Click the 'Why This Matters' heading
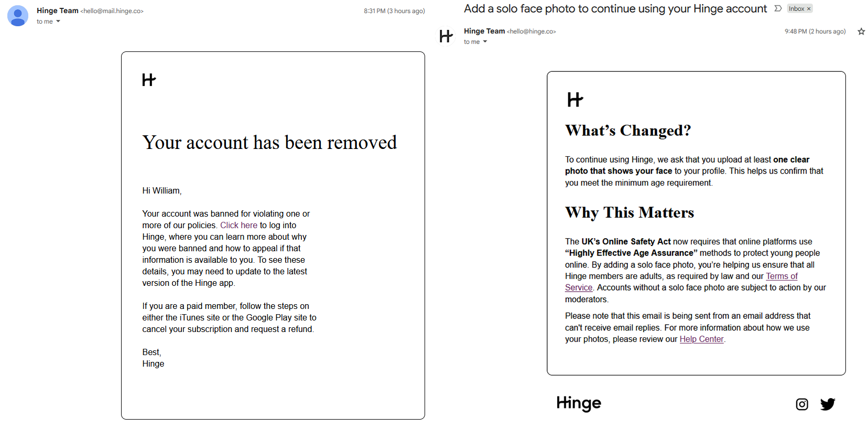 630,212
